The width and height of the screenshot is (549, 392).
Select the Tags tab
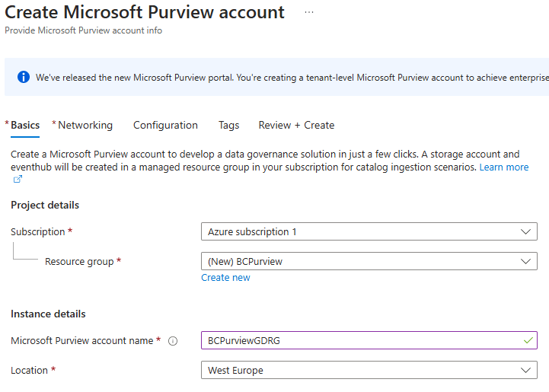(x=228, y=125)
